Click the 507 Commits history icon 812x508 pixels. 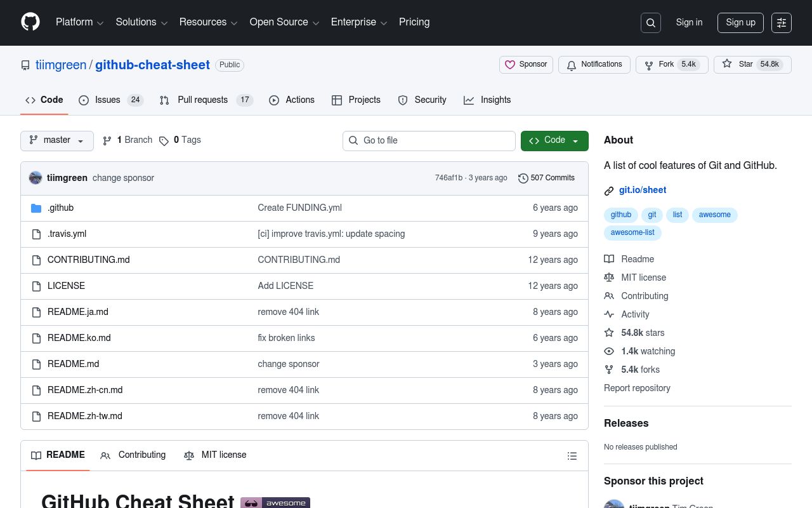click(x=523, y=178)
